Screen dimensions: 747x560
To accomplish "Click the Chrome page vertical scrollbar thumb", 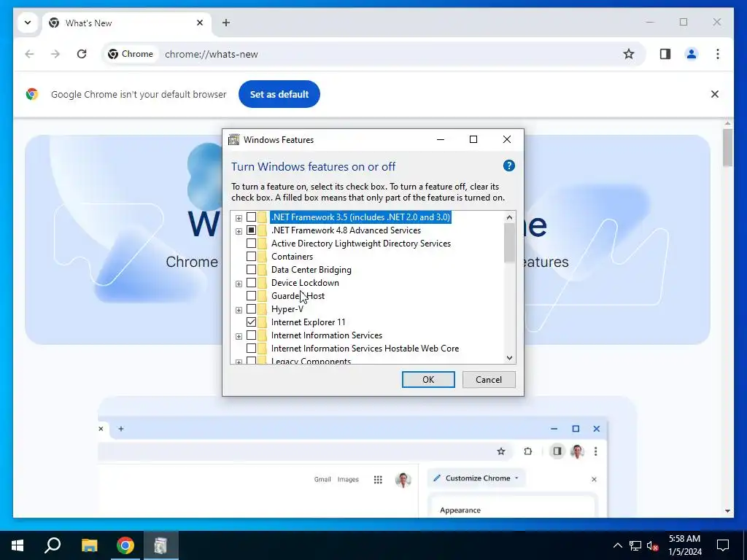I will (x=727, y=147).
